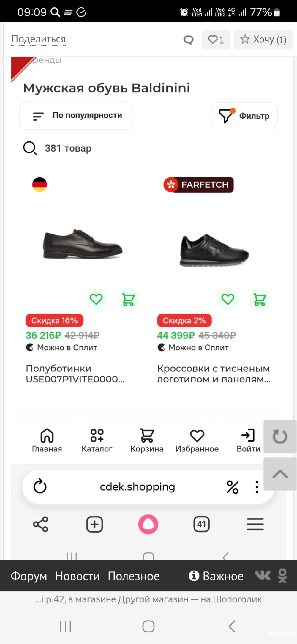This screenshot has width=297, height=644.
Task: Add Полуботинки shoes to cart
Action: coord(128,299)
